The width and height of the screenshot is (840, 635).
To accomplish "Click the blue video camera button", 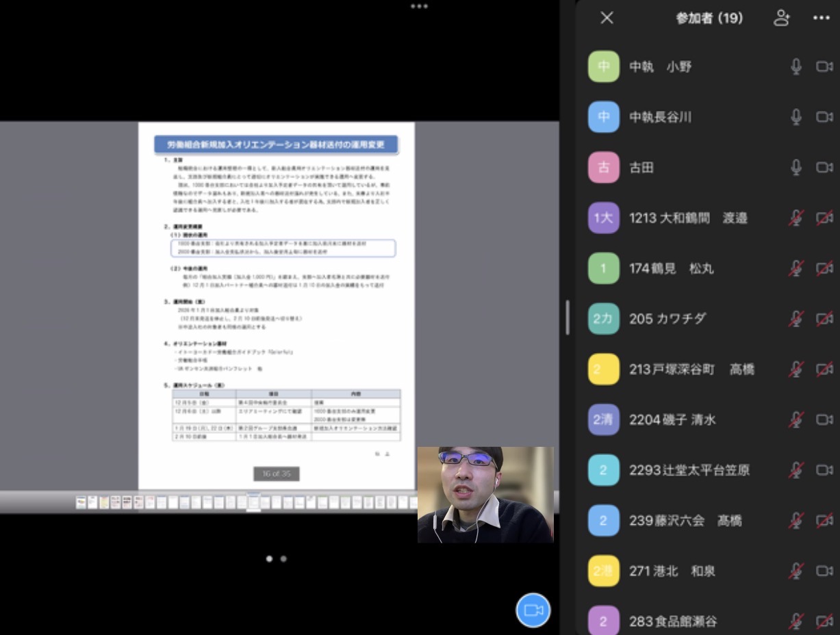I will pyautogui.click(x=533, y=610).
